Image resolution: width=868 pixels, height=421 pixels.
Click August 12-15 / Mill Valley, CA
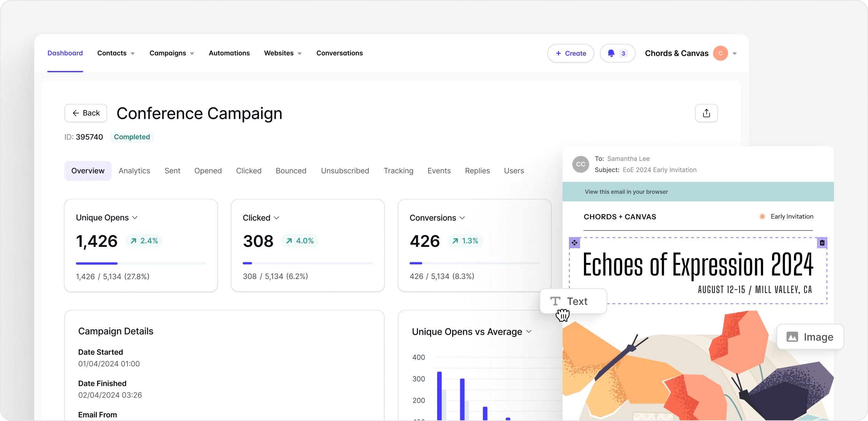coord(755,290)
